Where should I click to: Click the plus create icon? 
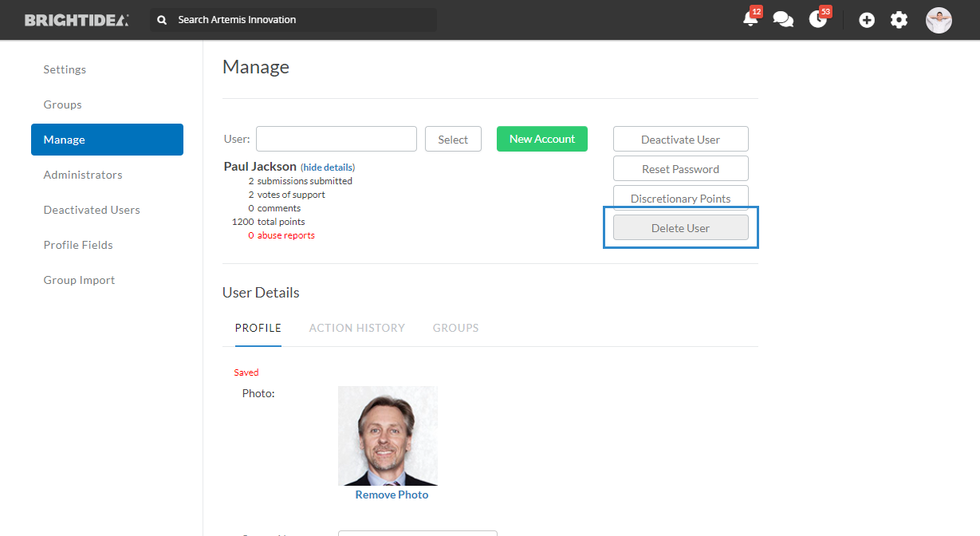(867, 20)
